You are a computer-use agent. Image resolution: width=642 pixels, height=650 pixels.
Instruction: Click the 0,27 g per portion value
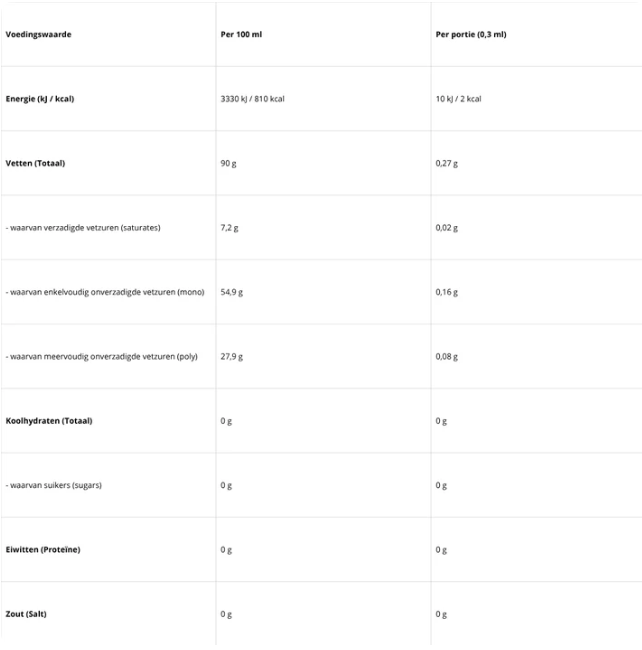click(447, 163)
